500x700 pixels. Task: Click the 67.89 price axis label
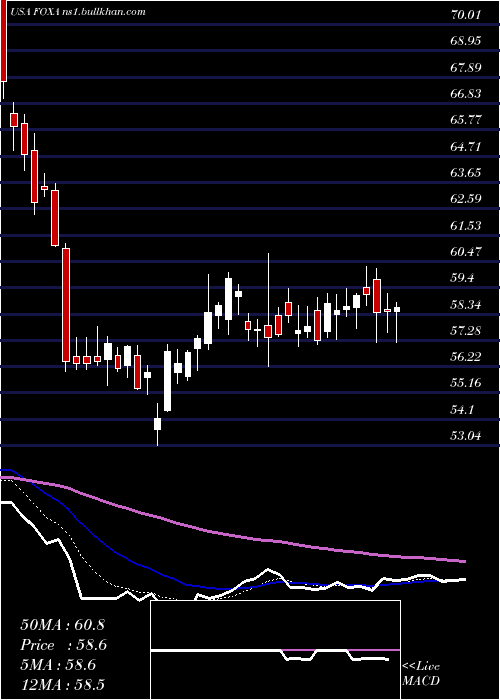click(466, 67)
